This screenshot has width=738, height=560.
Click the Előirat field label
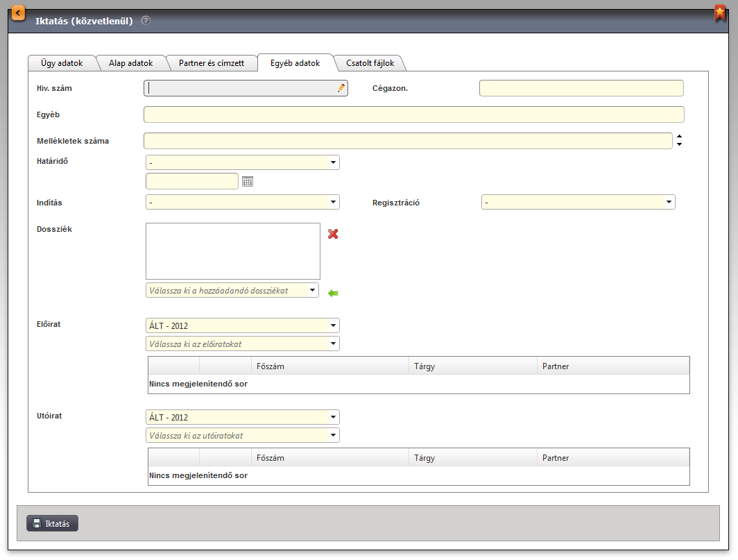coord(49,324)
